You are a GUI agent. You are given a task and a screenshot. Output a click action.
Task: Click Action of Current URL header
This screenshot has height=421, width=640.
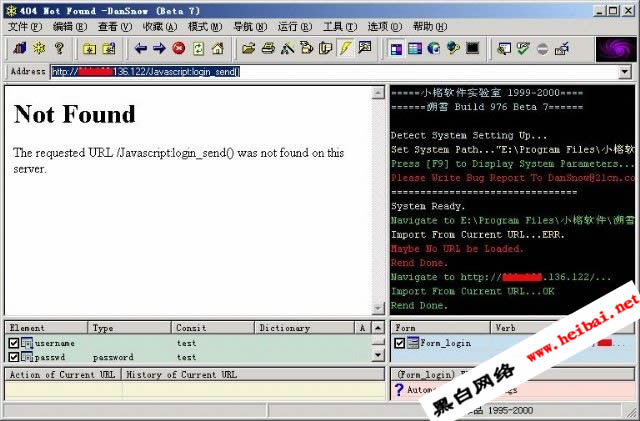pos(63,374)
